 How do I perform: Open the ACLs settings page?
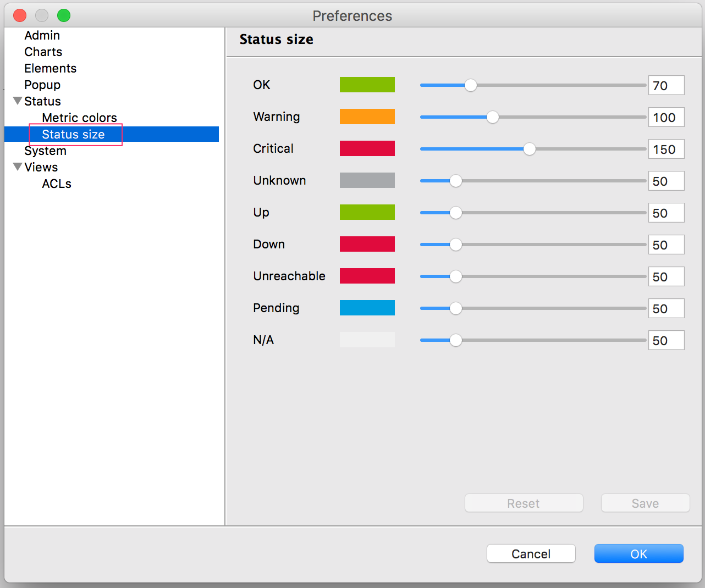click(x=57, y=184)
